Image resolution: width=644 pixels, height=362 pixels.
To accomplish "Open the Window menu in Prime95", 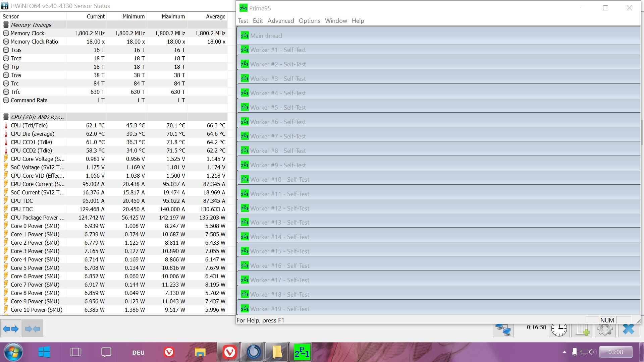I will point(336,21).
